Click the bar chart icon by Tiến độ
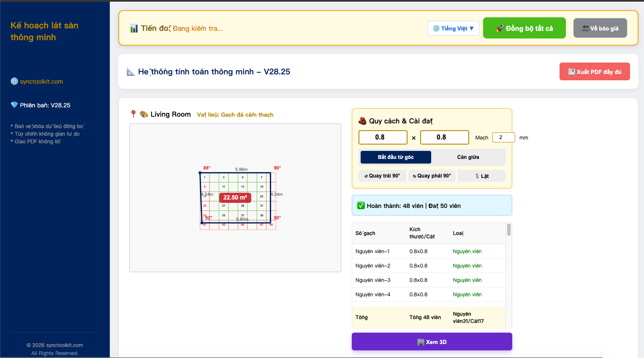Screen dimensions: 644x358 tap(134, 29)
